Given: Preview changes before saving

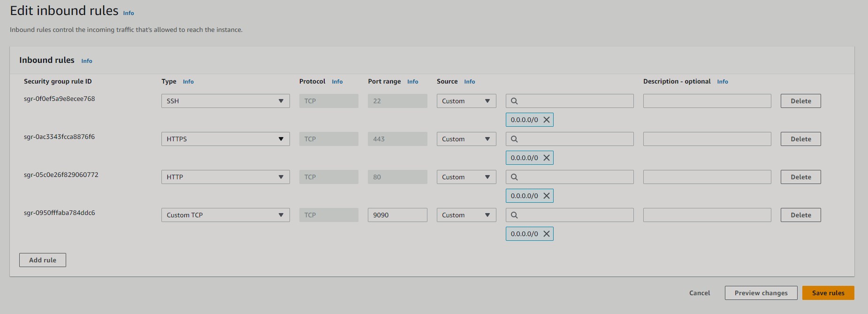Looking at the screenshot, I should [761, 293].
